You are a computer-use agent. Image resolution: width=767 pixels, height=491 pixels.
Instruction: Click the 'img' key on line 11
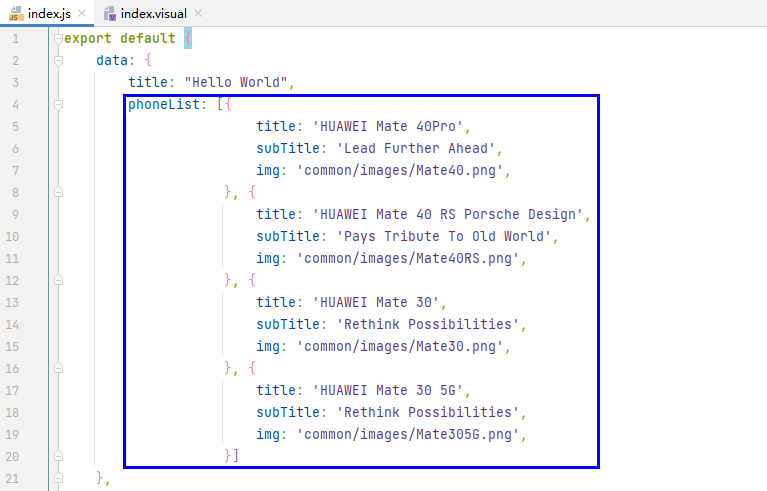tap(268, 259)
